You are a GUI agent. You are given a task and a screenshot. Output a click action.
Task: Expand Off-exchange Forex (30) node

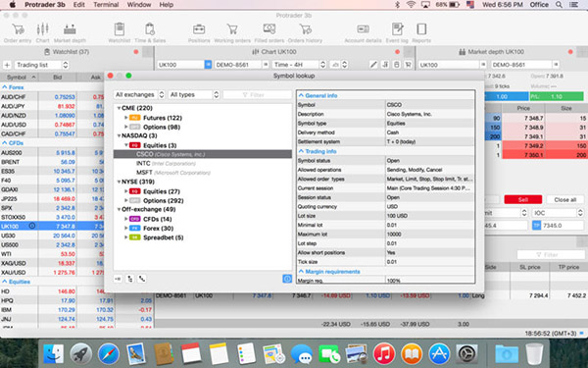pos(126,228)
